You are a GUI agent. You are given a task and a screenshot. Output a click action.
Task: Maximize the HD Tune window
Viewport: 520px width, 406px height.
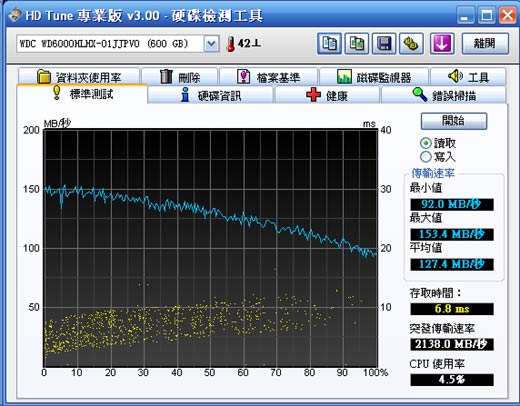tap(486, 15)
